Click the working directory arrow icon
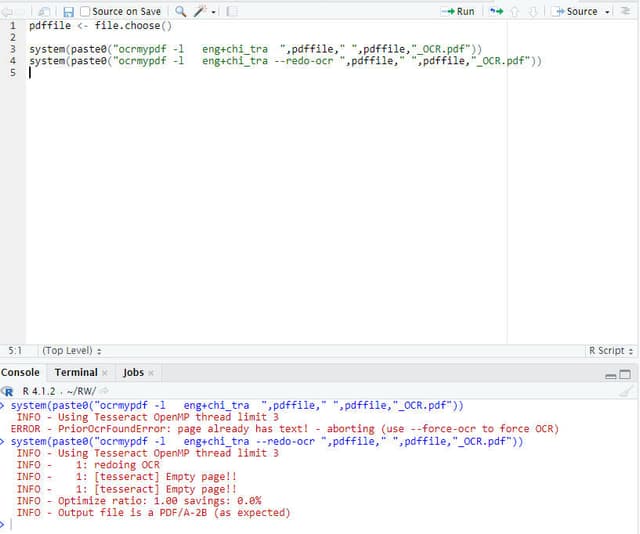This screenshot has width=640, height=534. 103,391
